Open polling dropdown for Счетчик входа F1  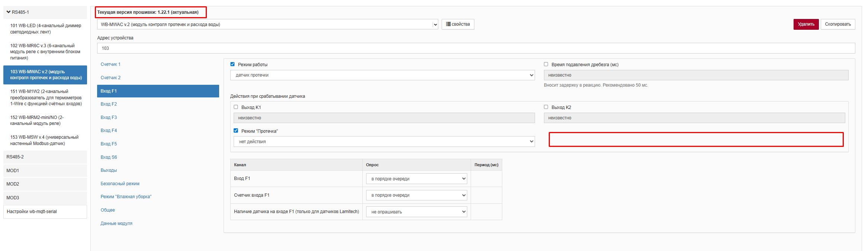coord(416,195)
